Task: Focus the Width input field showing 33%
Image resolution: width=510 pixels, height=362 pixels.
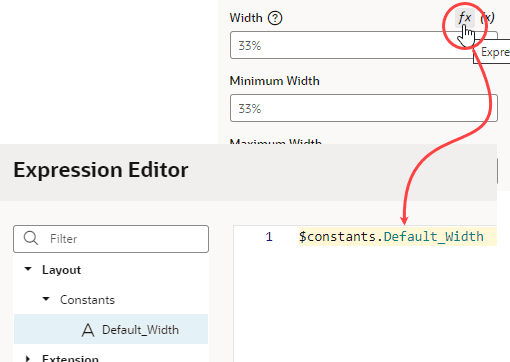Action: (x=364, y=45)
